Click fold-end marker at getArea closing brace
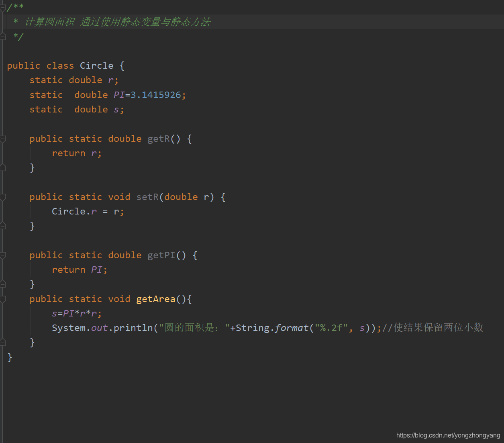 pyautogui.click(x=3, y=342)
